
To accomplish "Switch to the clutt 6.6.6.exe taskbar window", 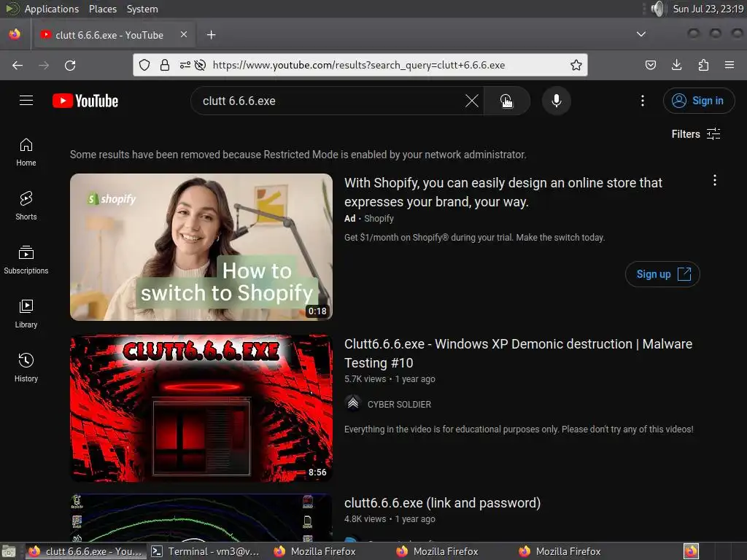I will coord(87,551).
